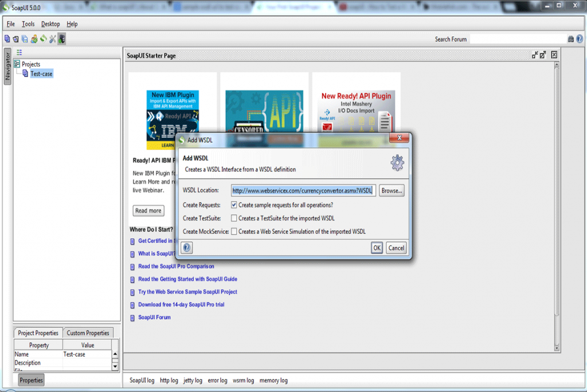Click the document icon before Getting Started Guide
Image resolution: width=587 pixels, height=392 pixels.
pyautogui.click(x=132, y=280)
